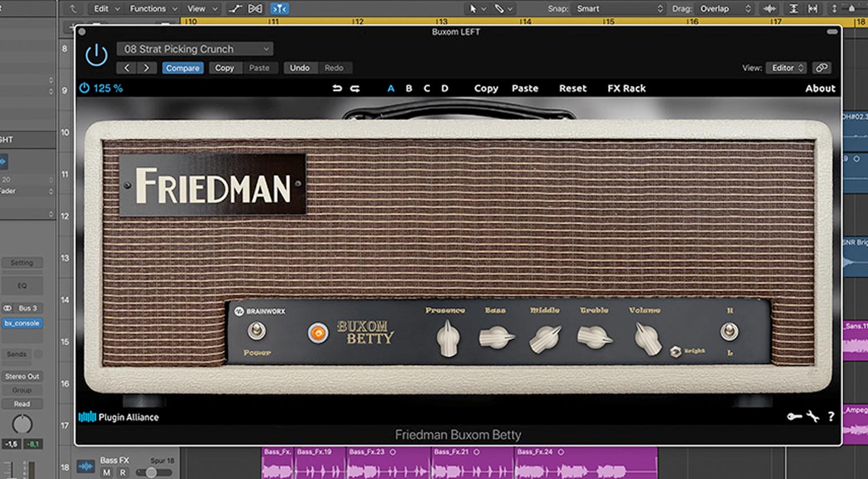Screen dimensions: 868x479
Task: Click the flex bowtie icon
Action: [255, 8]
